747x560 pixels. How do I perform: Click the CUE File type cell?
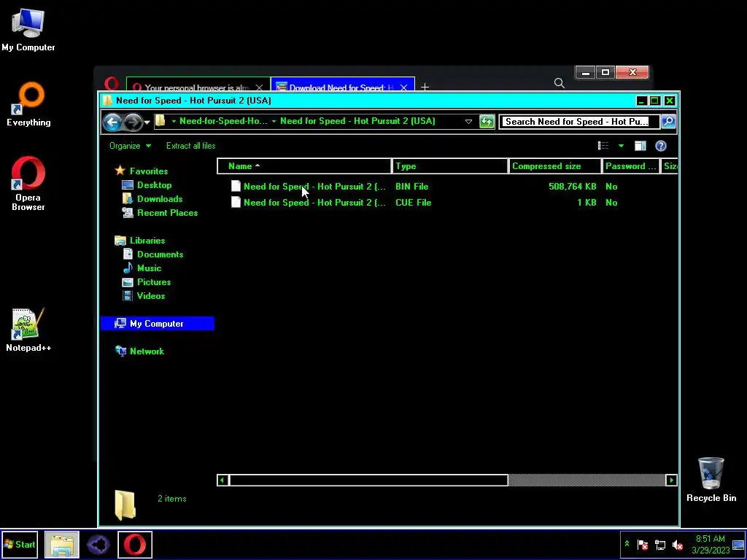pos(413,203)
